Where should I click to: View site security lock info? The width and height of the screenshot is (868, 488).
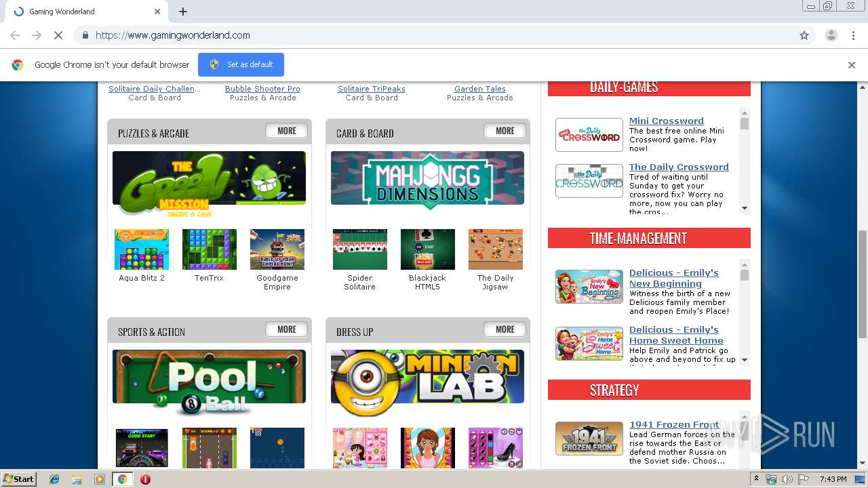pyautogui.click(x=85, y=35)
